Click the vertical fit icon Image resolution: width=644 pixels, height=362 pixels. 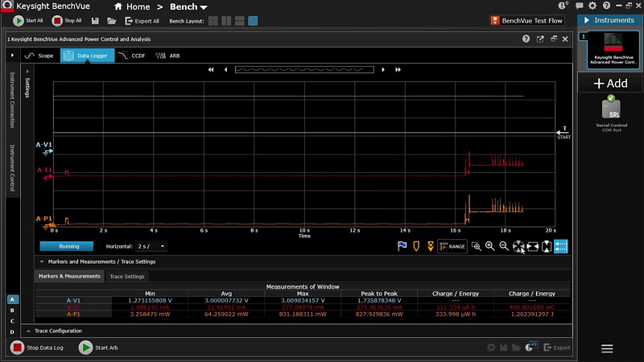547,246
